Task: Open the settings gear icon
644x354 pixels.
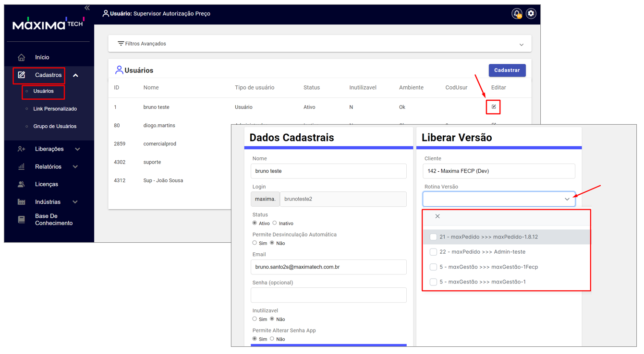Action: click(x=531, y=13)
